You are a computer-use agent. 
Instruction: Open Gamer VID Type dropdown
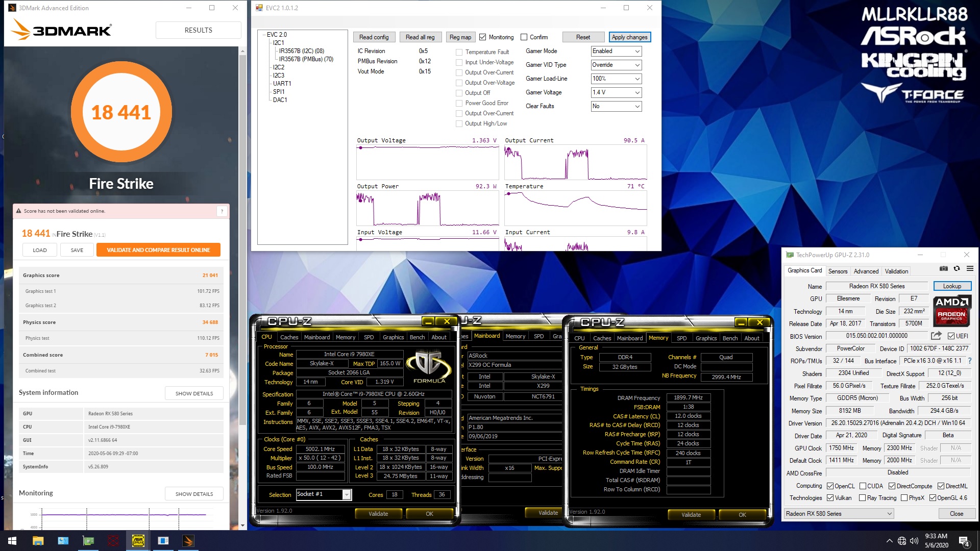coord(616,65)
